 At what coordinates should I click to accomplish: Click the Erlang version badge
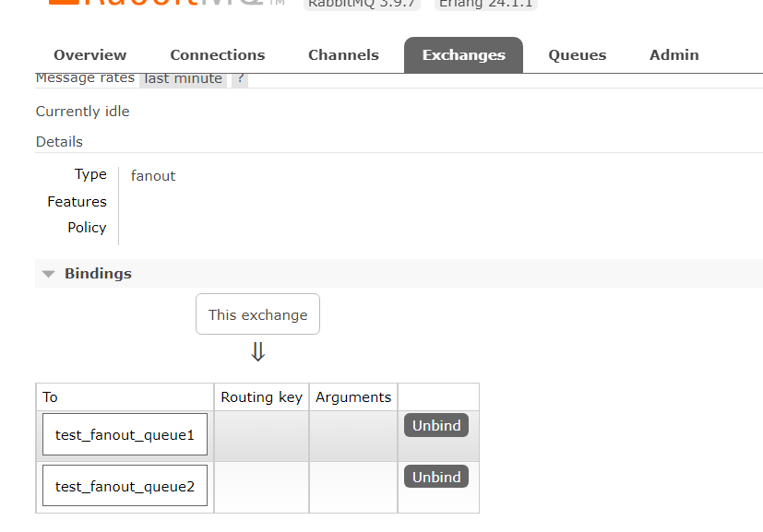click(x=486, y=4)
